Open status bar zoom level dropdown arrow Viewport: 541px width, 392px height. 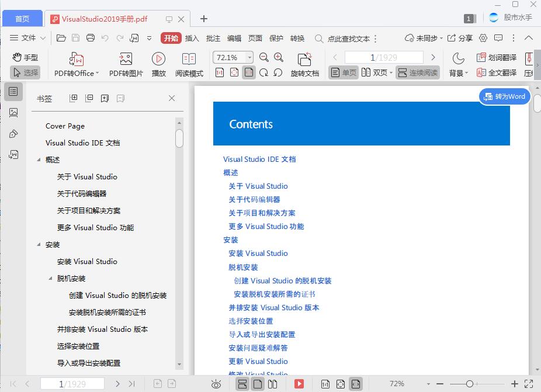tap(428, 384)
